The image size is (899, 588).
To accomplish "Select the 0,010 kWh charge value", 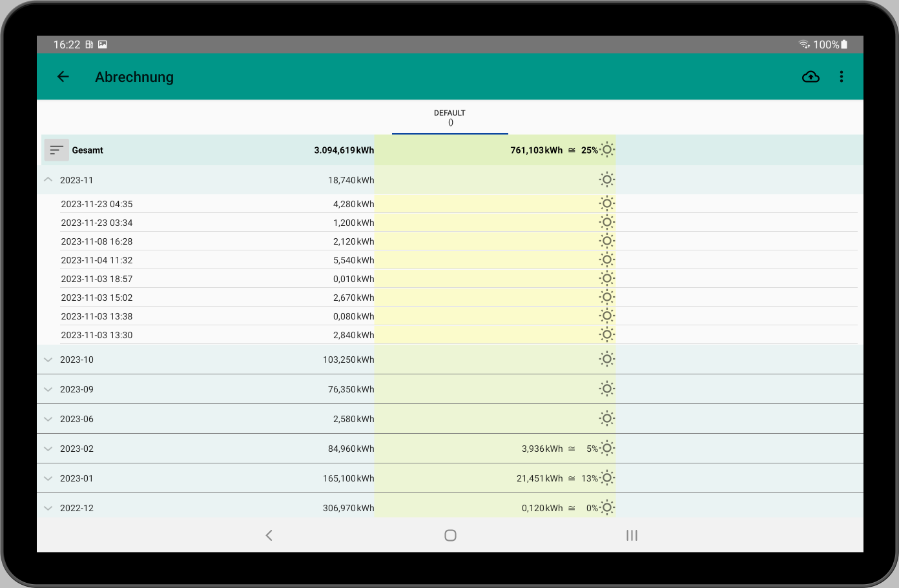I will tap(354, 279).
